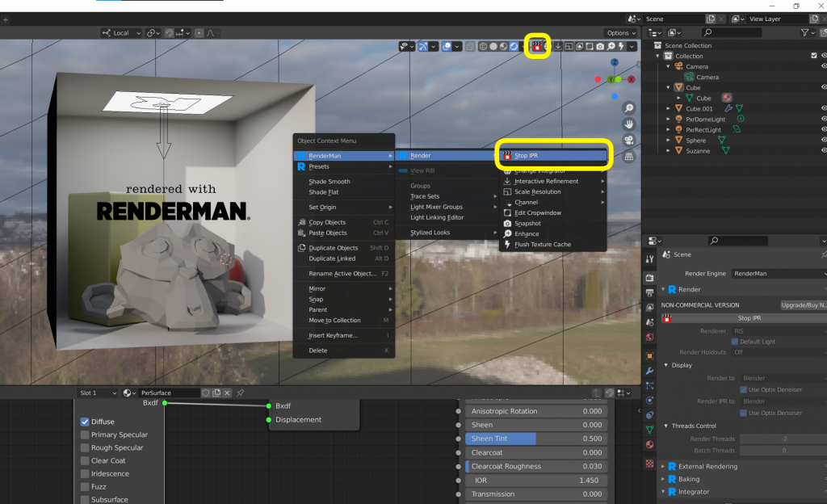Open the Slot 1 material slot dropdown

98,393
